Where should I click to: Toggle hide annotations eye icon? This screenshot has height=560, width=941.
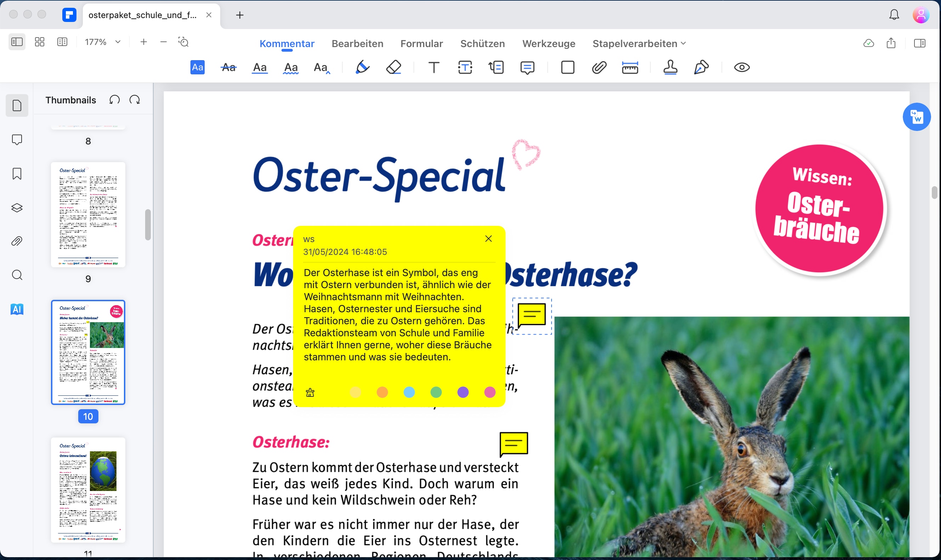(741, 68)
